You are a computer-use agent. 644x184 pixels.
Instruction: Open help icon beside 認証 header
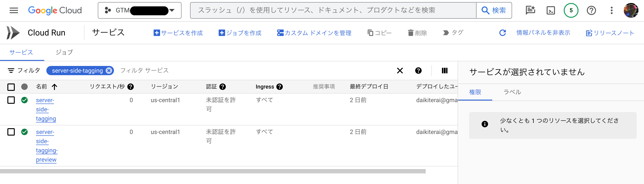click(223, 87)
